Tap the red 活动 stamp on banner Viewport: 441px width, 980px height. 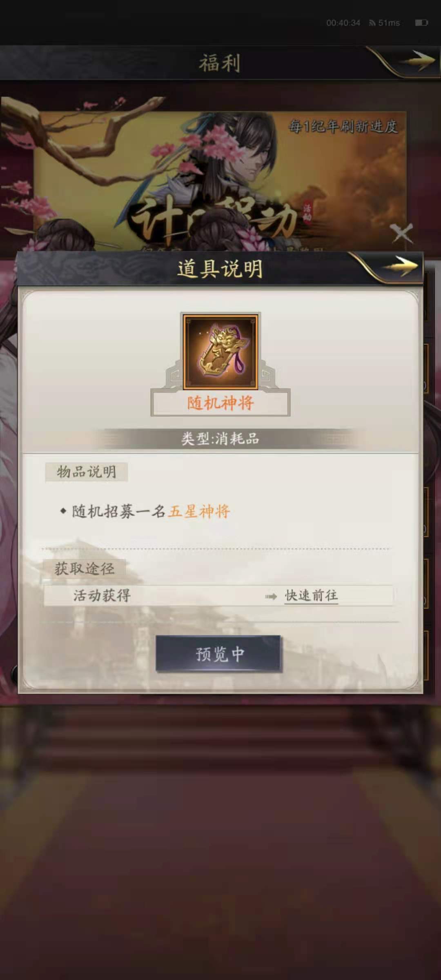[307, 213]
